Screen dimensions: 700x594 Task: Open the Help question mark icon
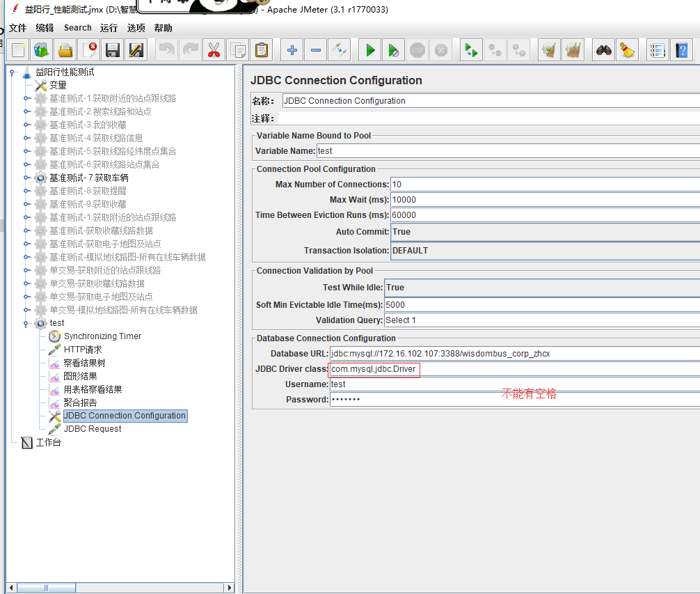point(682,50)
